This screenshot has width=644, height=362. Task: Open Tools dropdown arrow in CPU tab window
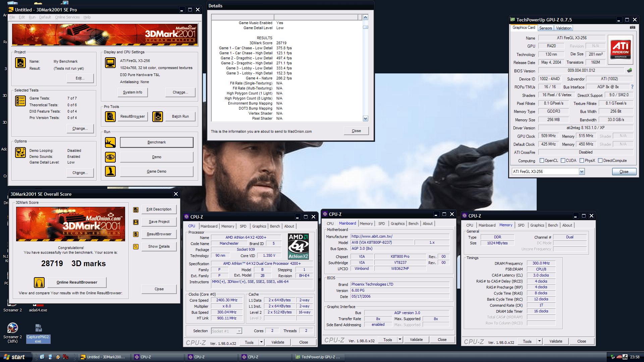[x=261, y=342]
